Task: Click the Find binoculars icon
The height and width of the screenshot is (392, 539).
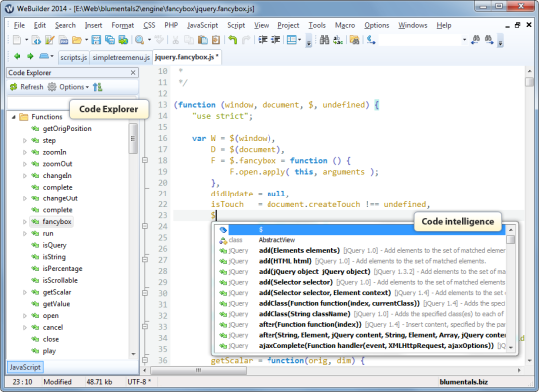Action: click(324, 40)
